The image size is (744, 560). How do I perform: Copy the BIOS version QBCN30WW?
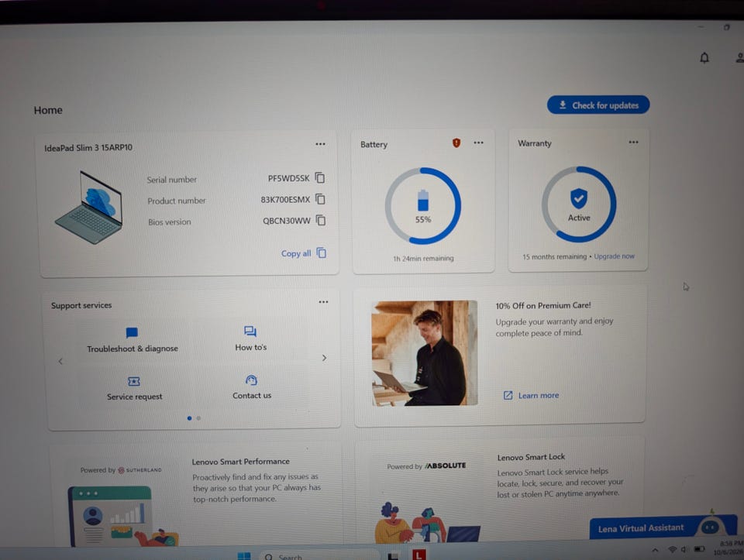pos(321,221)
